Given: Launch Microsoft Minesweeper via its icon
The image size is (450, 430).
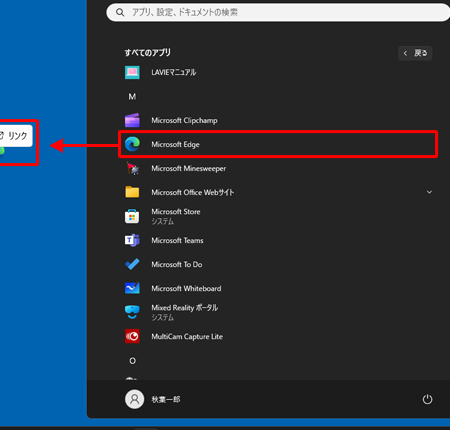Looking at the screenshot, I should point(132,168).
